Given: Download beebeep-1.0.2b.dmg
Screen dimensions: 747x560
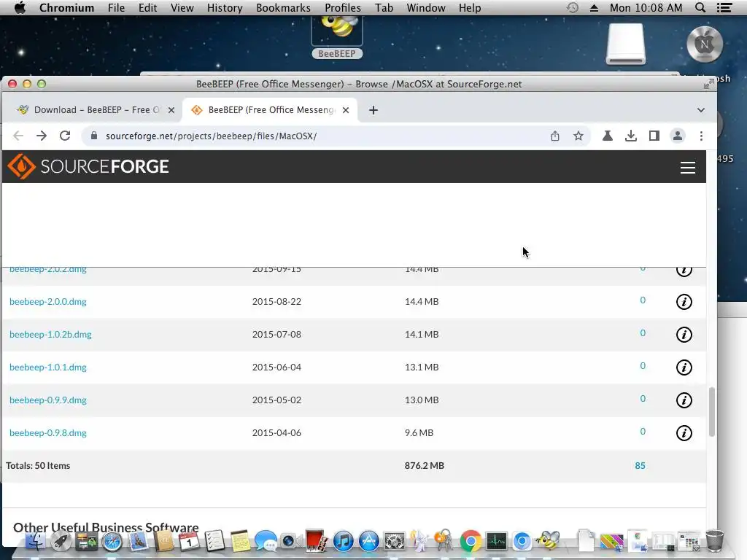Looking at the screenshot, I should point(50,334).
